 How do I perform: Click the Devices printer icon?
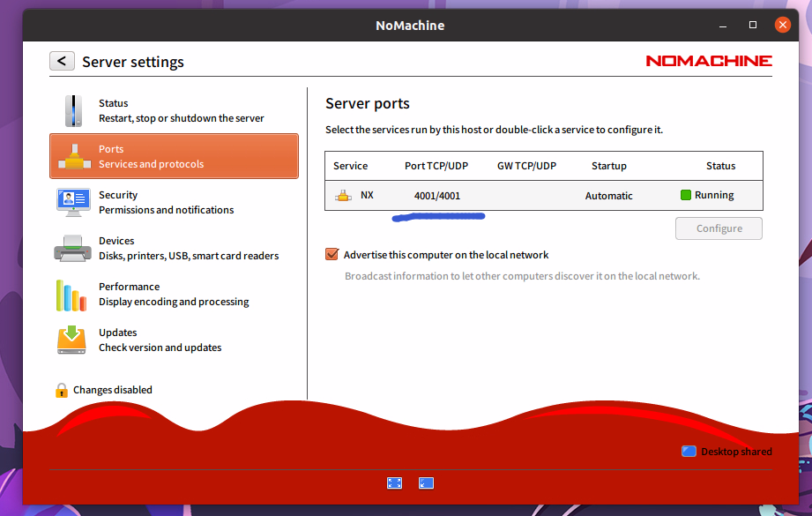[x=73, y=248]
